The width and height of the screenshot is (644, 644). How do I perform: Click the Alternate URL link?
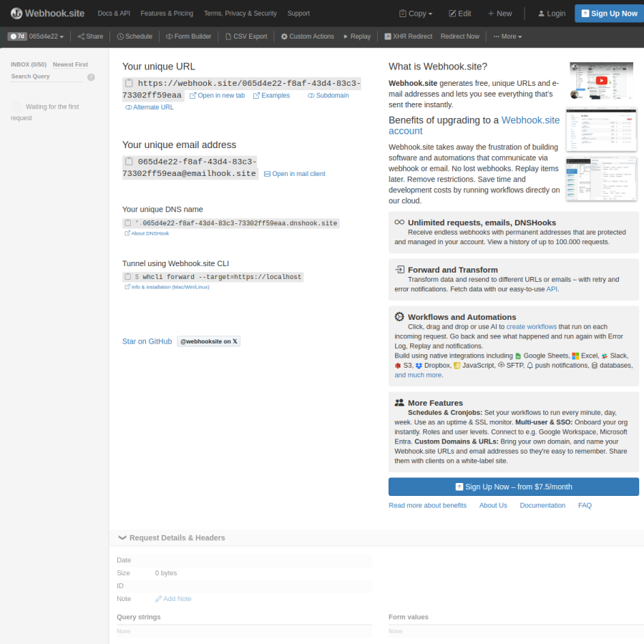(150, 107)
